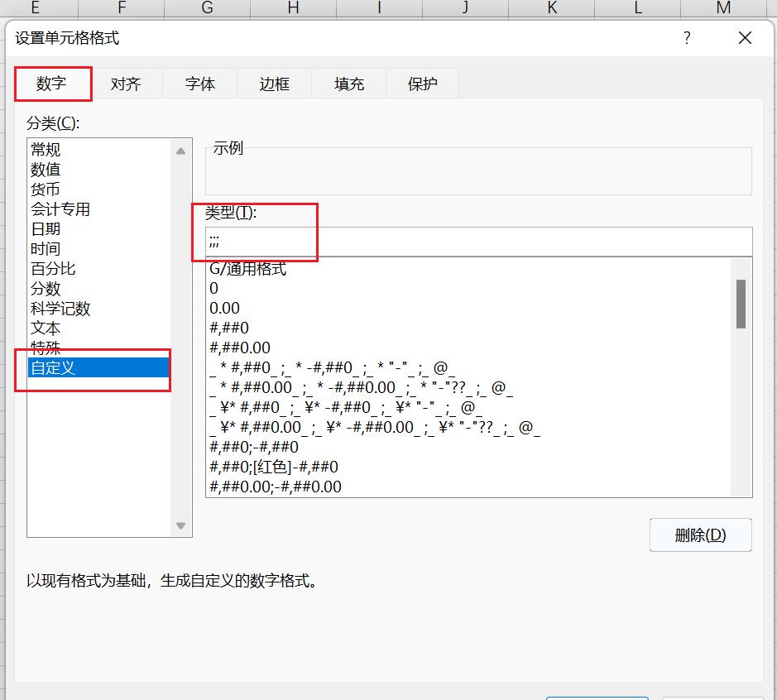
Task: Select 数值 category
Action: coord(99,170)
